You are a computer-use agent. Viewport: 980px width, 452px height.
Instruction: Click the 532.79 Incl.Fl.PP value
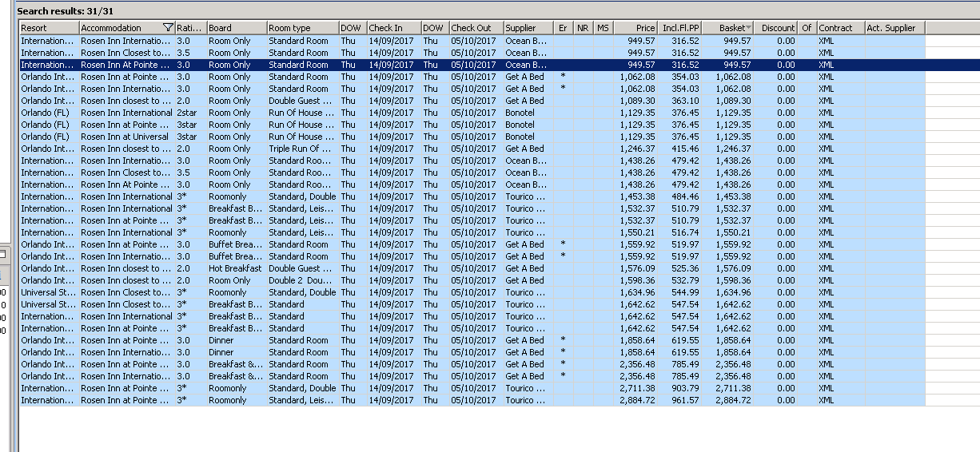[685, 280]
